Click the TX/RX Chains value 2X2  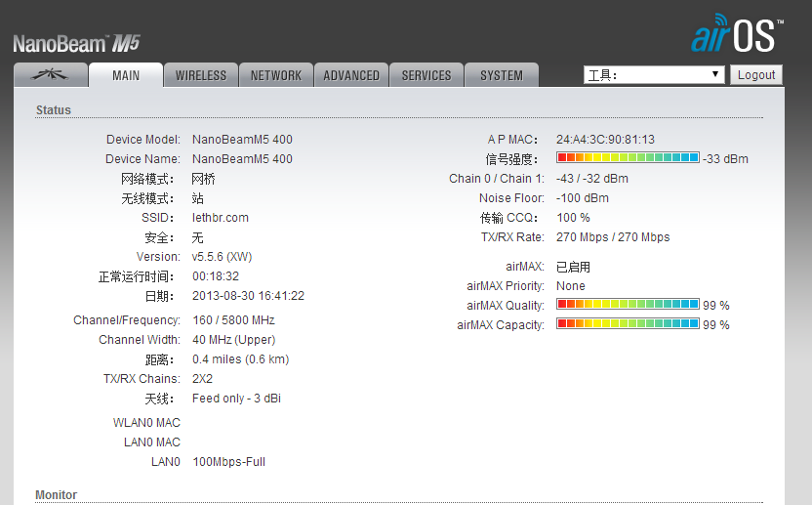point(202,379)
